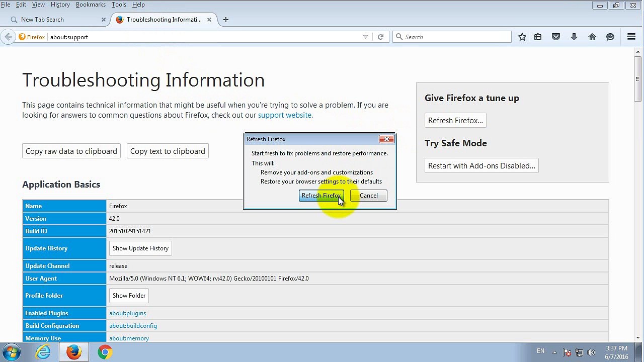
Task: Click the back navigation arrow
Action: click(8, 37)
